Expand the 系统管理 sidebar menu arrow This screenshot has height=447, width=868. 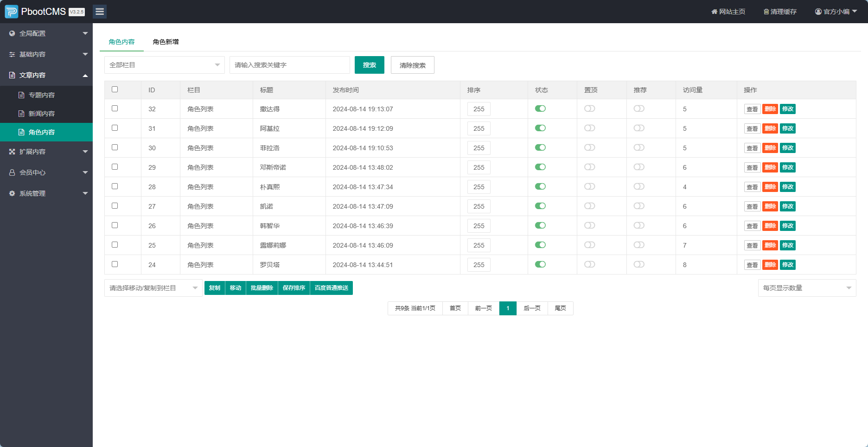(85, 193)
